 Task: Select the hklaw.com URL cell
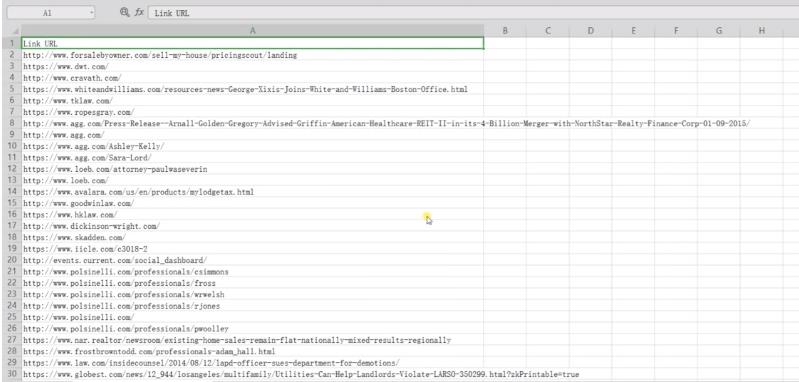click(x=252, y=214)
